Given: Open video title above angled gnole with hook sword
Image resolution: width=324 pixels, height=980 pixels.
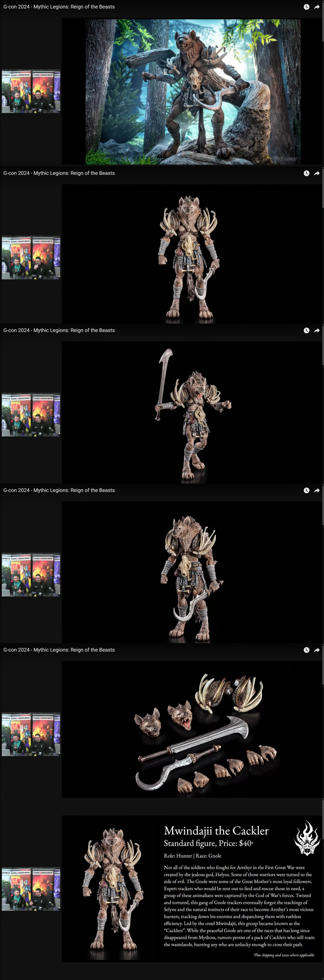Looking at the screenshot, I should tap(59, 490).
